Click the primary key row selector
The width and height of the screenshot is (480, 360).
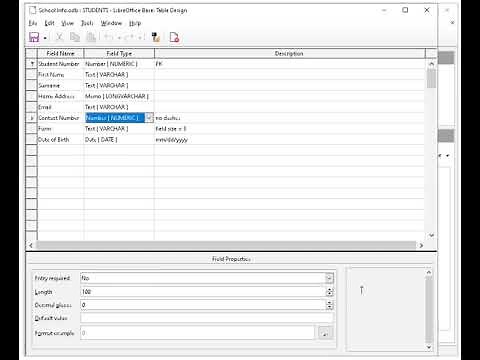click(x=32, y=64)
